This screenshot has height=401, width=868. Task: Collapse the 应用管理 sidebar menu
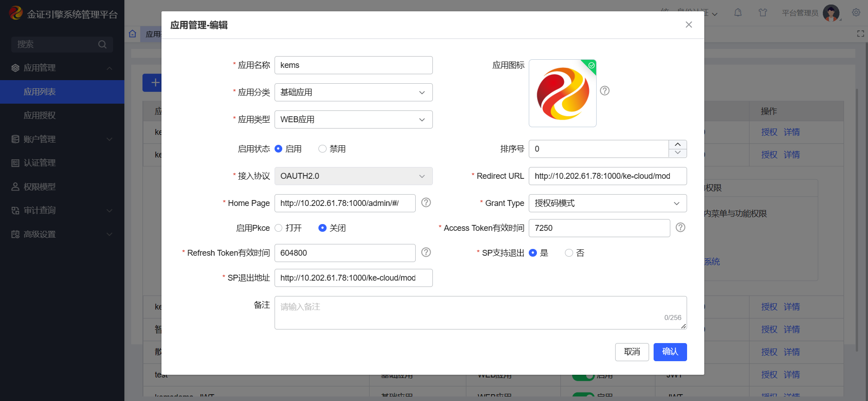[109, 68]
